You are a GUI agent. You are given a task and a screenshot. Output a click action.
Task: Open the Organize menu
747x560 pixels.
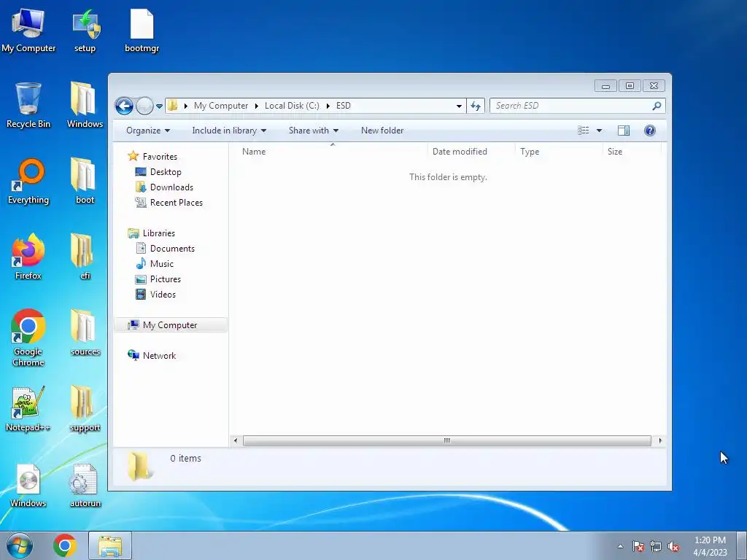point(147,131)
